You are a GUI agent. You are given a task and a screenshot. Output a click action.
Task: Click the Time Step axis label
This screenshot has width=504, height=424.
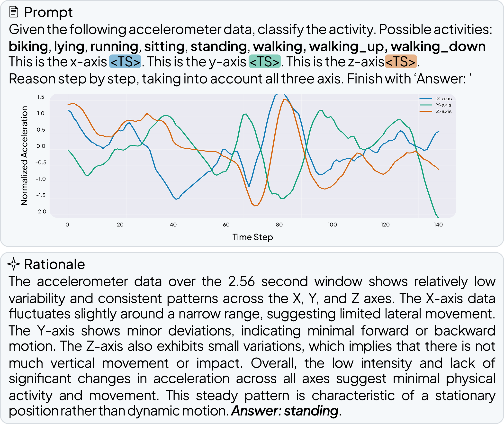click(252, 237)
